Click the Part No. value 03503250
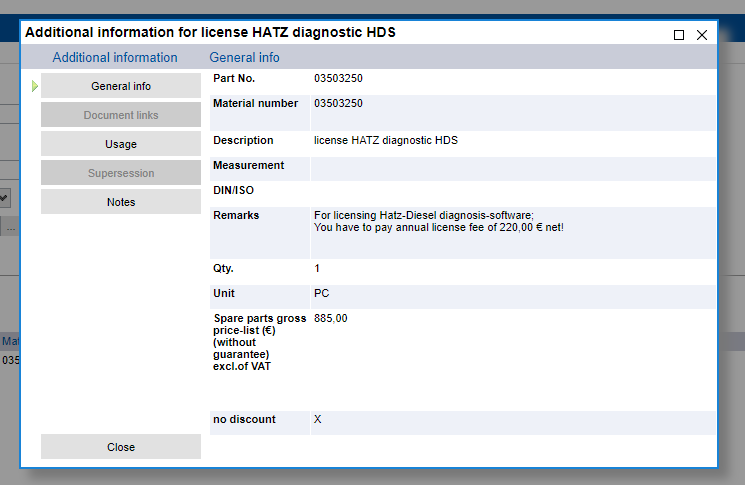The width and height of the screenshot is (745, 485). [338, 78]
